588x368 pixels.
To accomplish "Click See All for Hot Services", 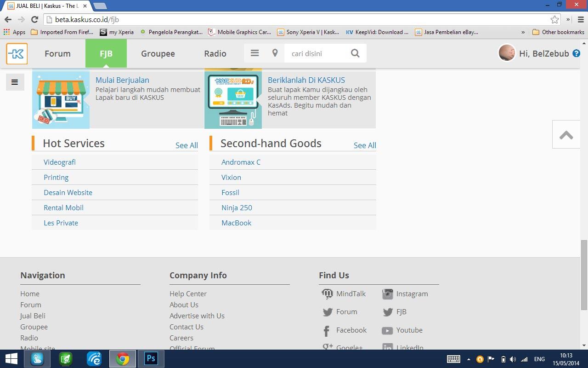I will click(187, 145).
